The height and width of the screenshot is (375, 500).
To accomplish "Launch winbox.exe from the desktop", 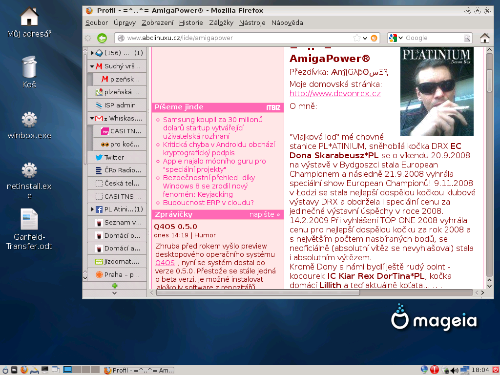I will click(x=29, y=125).
